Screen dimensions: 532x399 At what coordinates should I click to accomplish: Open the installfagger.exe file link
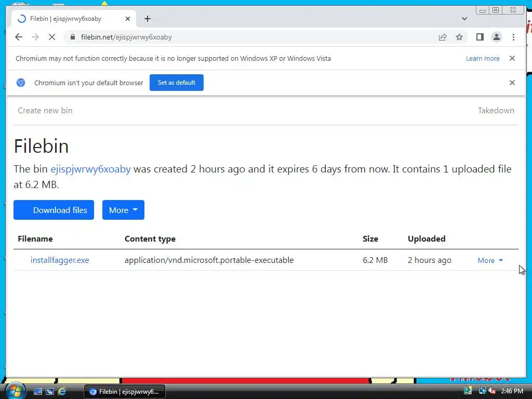(60, 260)
